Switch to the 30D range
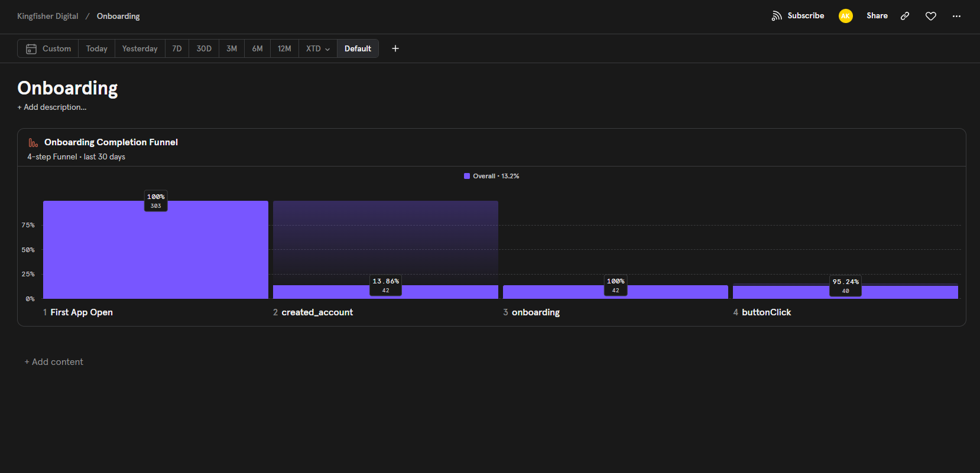The width and height of the screenshot is (980, 473). point(204,48)
